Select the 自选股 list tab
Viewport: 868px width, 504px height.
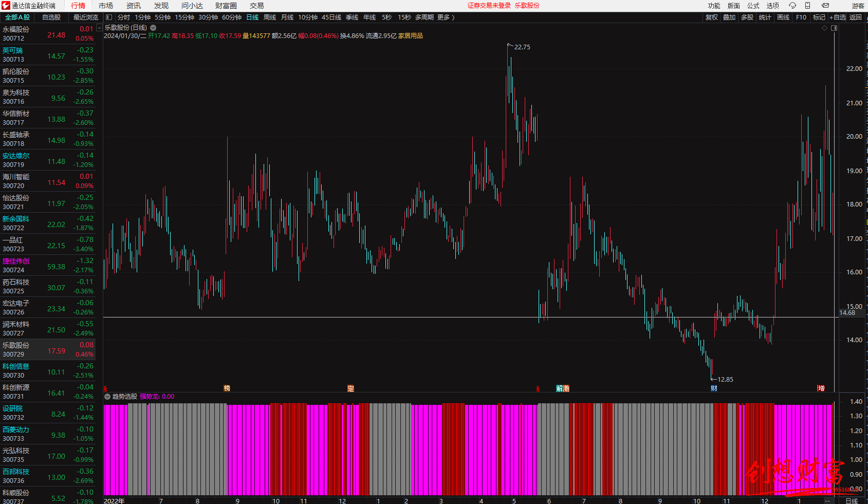(x=51, y=17)
